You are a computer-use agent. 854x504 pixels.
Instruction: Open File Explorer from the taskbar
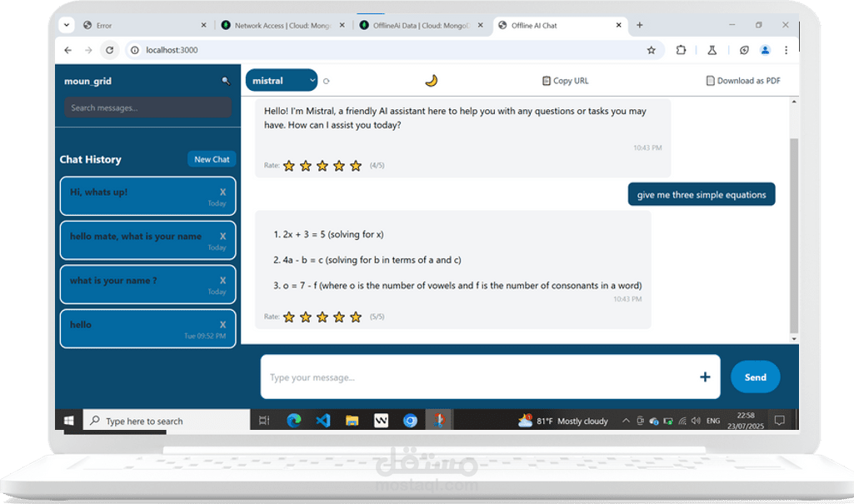pyautogui.click(x=352, y=421)
